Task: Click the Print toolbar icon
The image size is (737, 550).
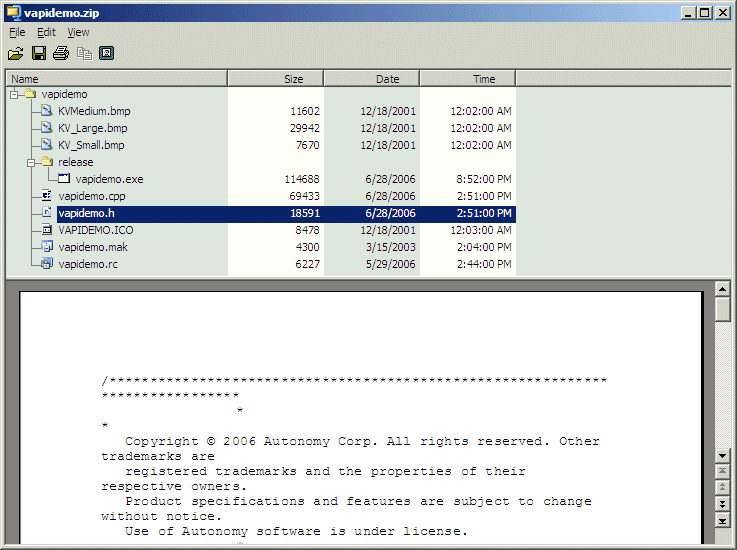Action: click(61, 53)
